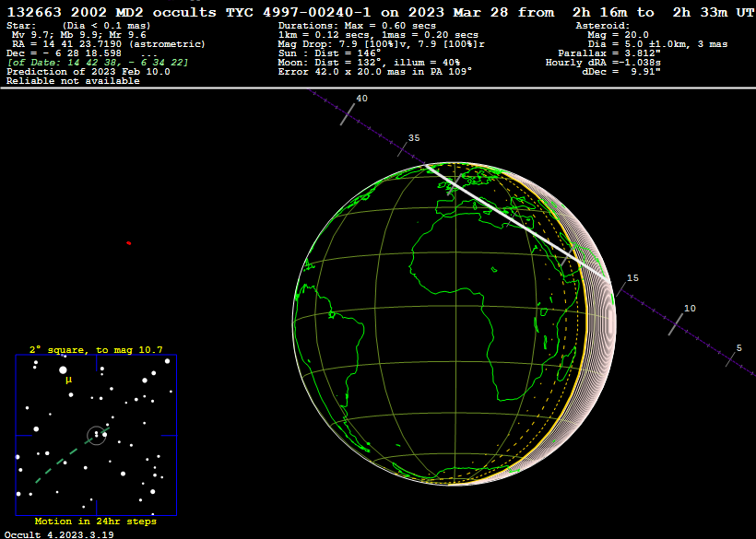Click the 'dDec = 9.91"' value
The height and width of the screenshot is (539, 756).
click(x=621, y=72)
